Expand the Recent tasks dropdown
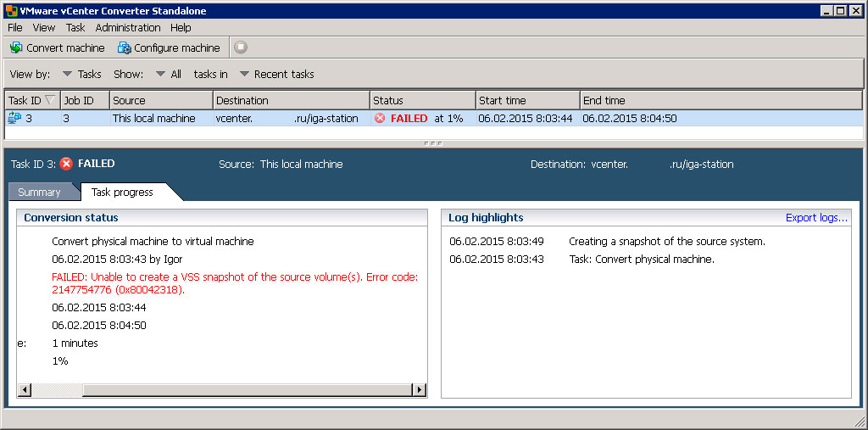 coord(277,75)
